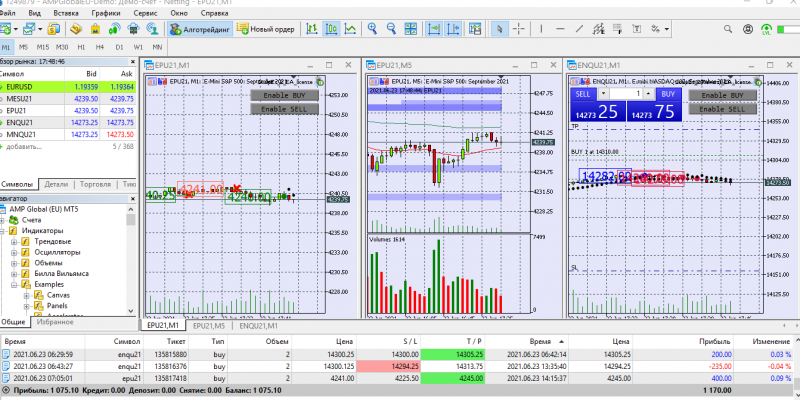Switch chart to bar chart type
Viewport: 800px width, 400px height.
[312, 29]
